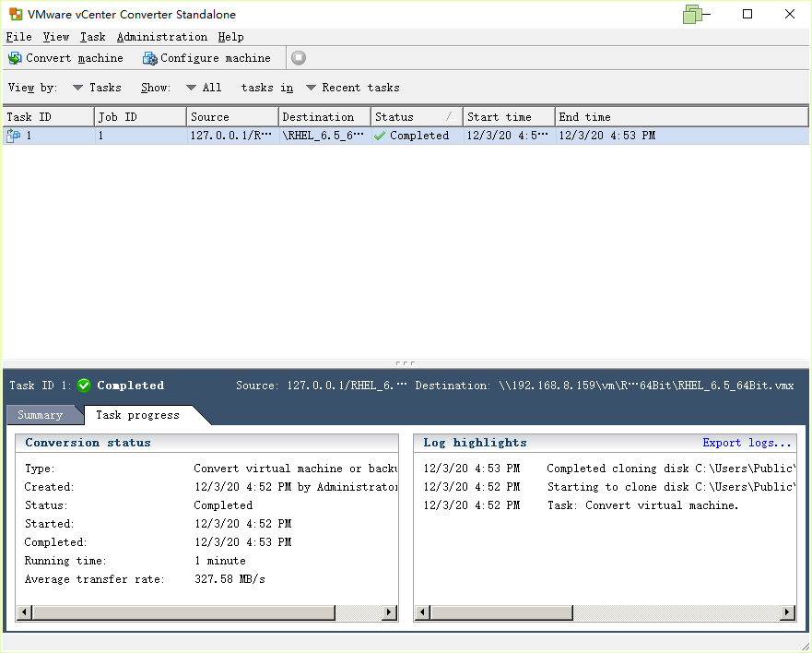This screenshot has height=653, width=812.
Task: Close the Converter window
Action: 790,14
